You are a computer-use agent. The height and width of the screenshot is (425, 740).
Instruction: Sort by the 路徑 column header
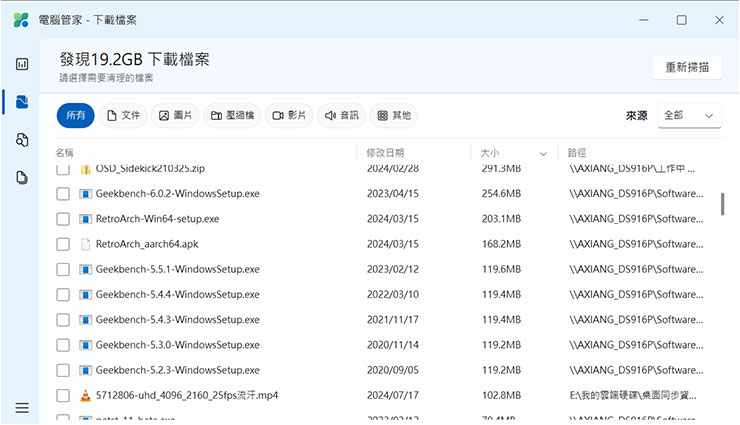[577, 153]
